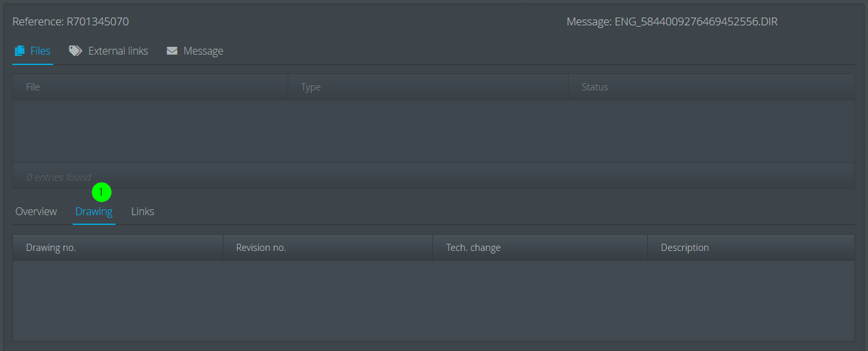Click the Reference R701345070 text
This screenshot has height=351, width=868.
coord(71,21)
